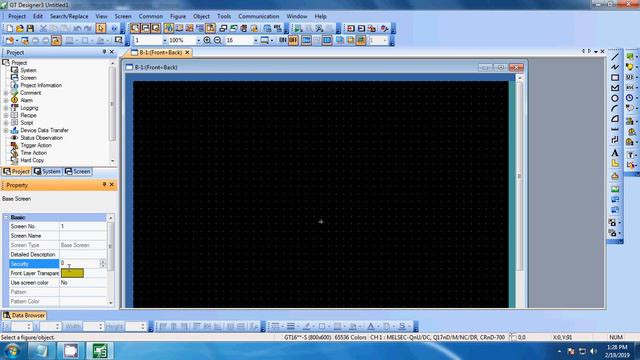640x360 pixels.
Task: Click the Front Layer Transparent color swatch
Action: [72, 273]
